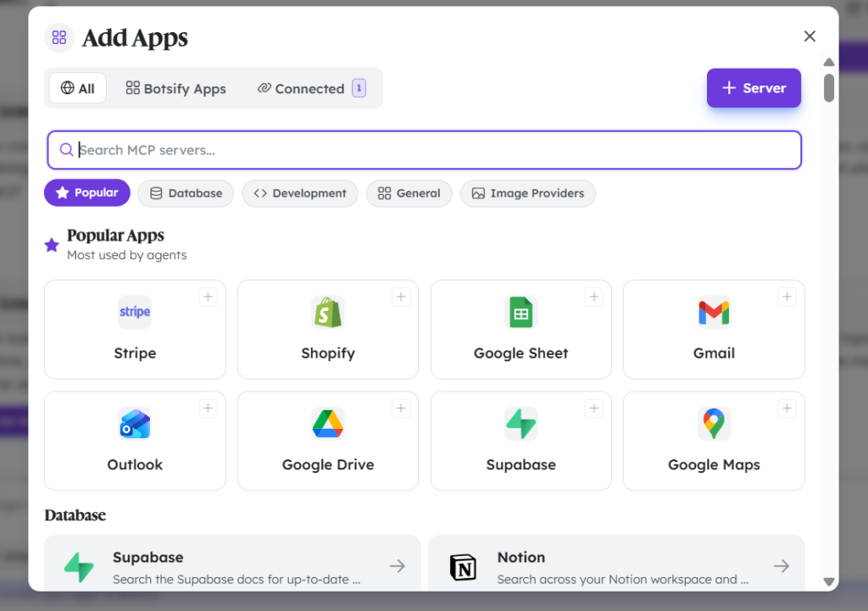Screen dimensions: 868x611
Task: Select the Development category filter
Action: click(x=300, y=193)
